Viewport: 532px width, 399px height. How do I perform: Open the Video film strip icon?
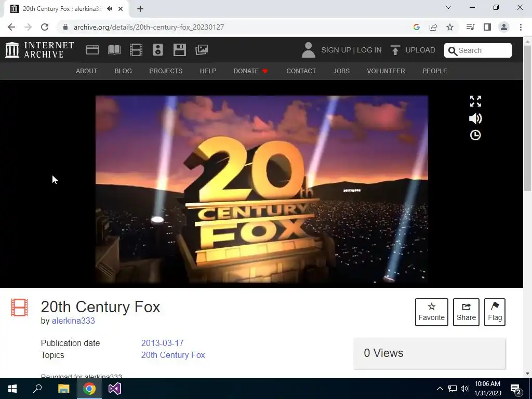[136, 50]
